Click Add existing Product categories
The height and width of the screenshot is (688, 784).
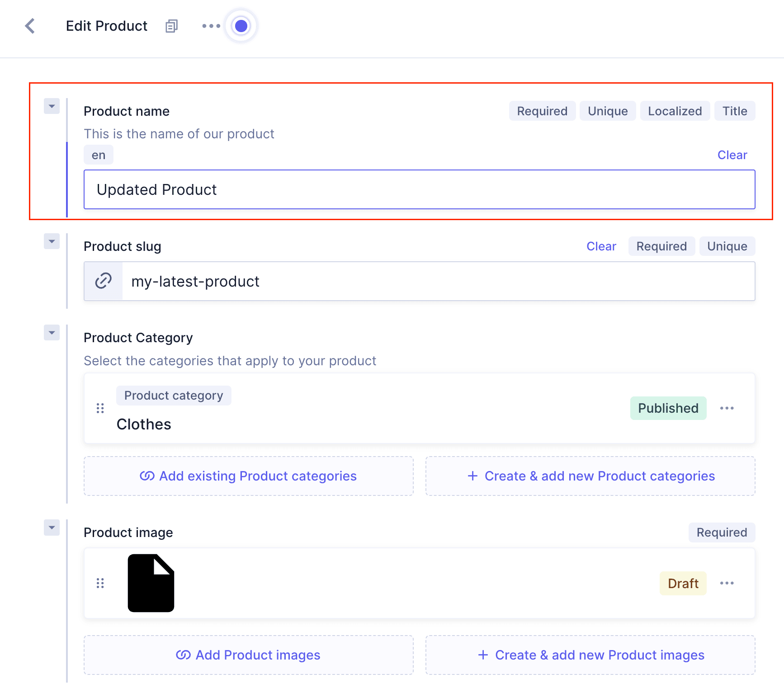(248, 476)
